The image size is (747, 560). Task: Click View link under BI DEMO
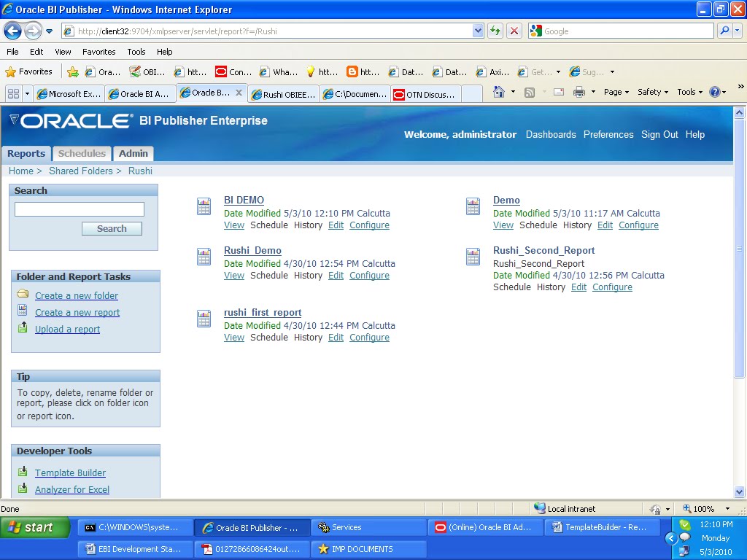(x=234, y=225)
